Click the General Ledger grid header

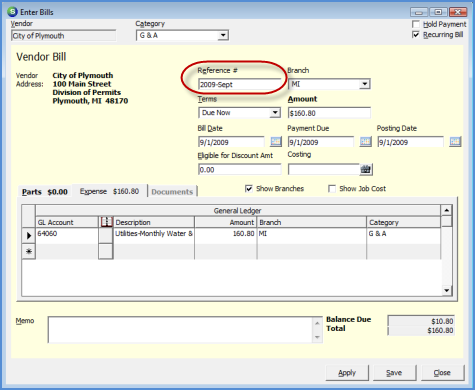click(x=238, y=211)
